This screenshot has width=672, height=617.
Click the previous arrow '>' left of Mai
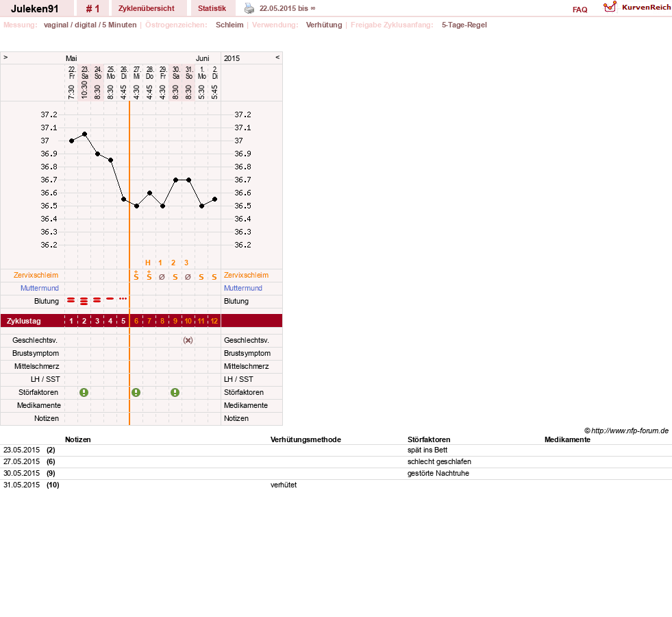coord(5,58)
